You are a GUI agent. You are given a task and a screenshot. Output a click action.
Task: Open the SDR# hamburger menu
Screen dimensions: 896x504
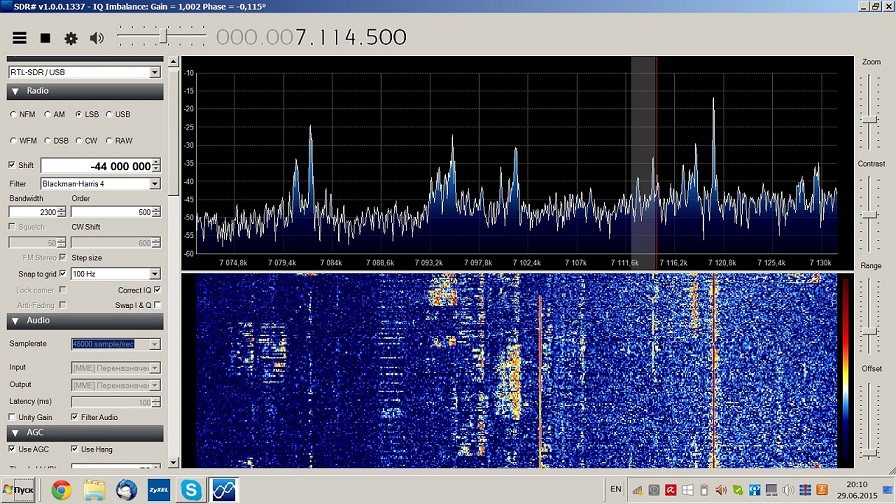19,38
